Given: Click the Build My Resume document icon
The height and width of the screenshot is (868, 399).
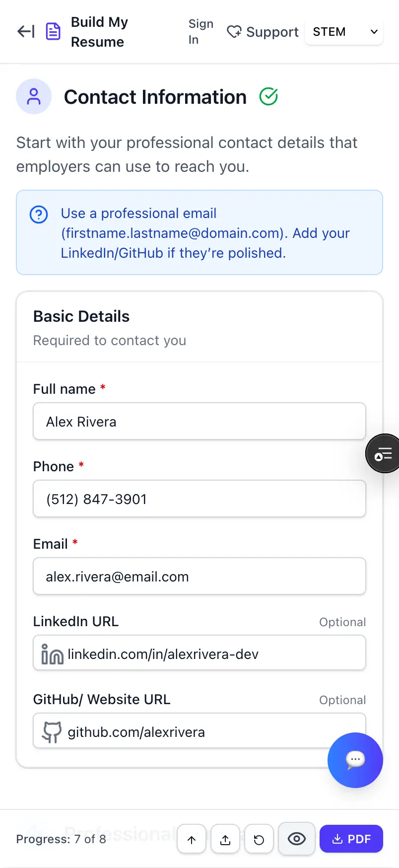Looking at the screenshot, I should point(53,32).
